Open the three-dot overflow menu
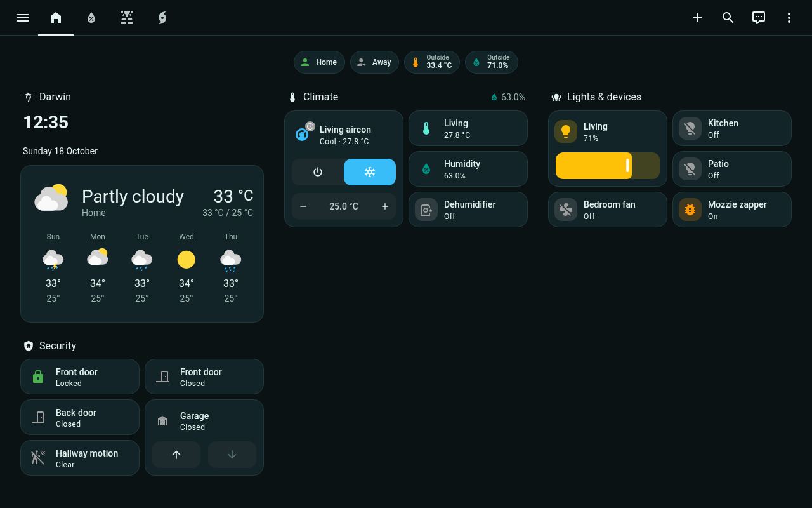The width and height of the screenshot is (812, 508). pyautogui.click(x=789, y=18)
